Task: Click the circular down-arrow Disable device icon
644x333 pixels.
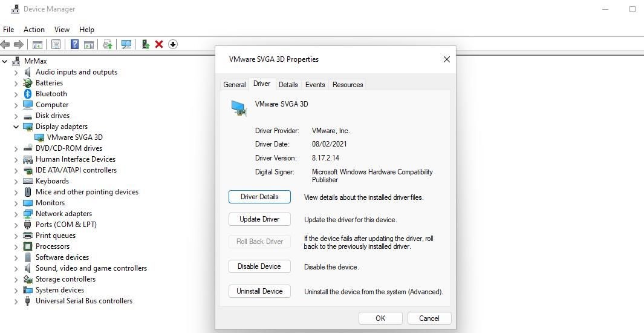Action: click(173, 44)
